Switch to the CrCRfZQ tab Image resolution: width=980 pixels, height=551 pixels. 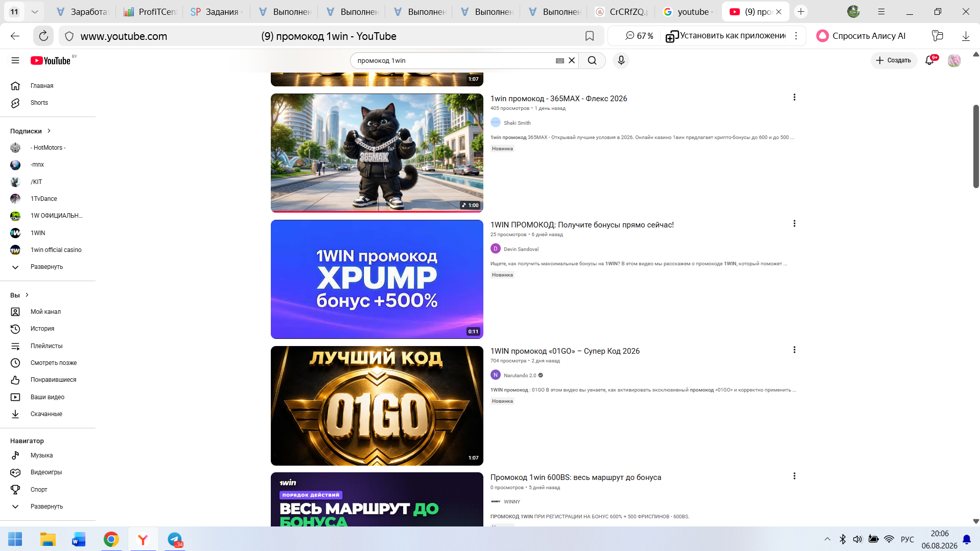[x=621, y=12]
